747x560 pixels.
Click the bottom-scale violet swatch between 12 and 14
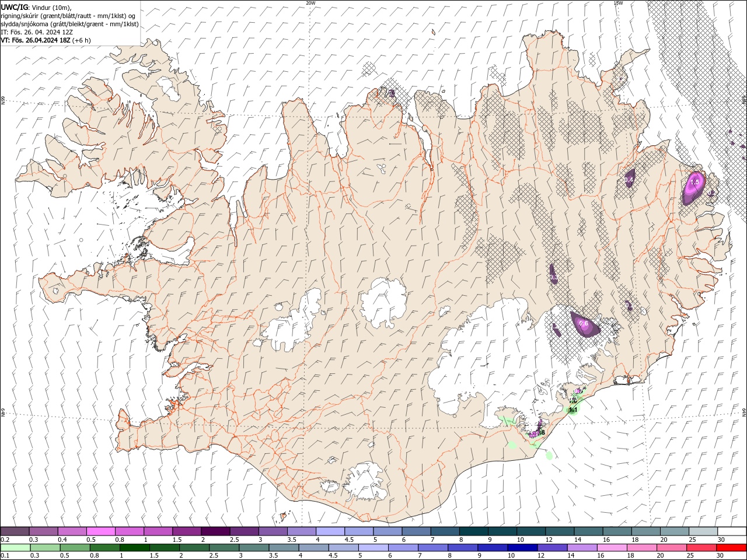pos(551,548)
